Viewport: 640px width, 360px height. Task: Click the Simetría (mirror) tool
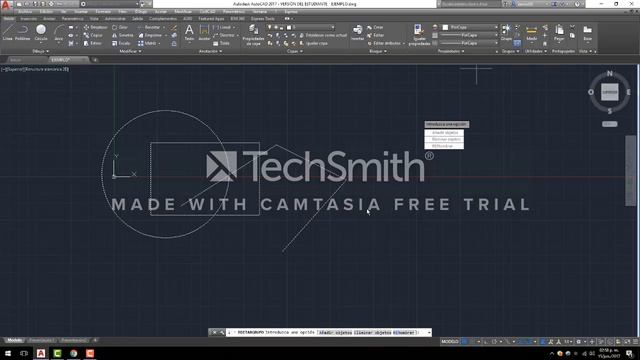(123, 36)
